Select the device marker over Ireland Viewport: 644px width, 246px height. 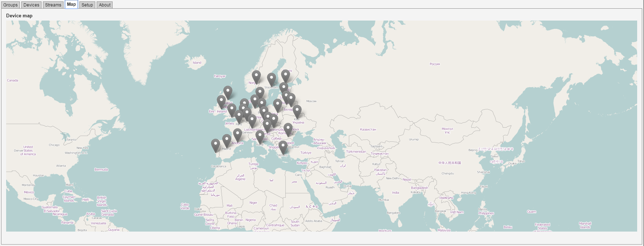(221, 101)
